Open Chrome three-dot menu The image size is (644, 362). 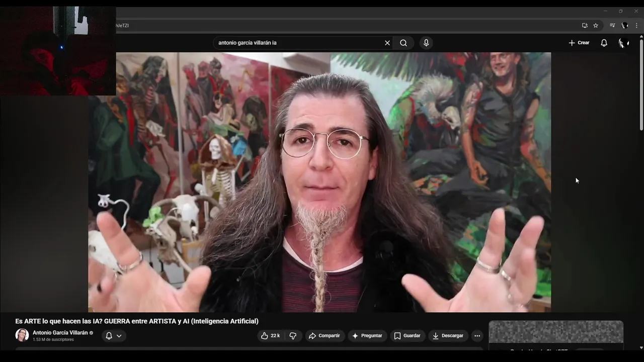[x=636, y=25]
